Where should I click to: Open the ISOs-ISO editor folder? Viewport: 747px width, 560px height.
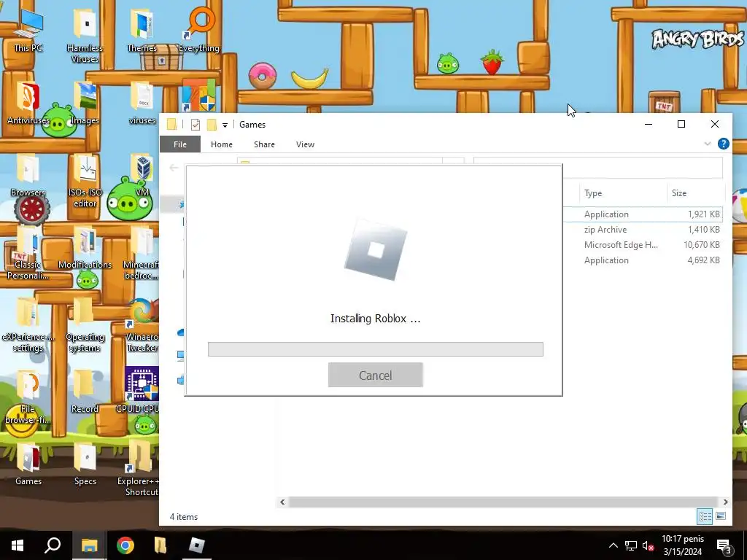coord(85,182)
